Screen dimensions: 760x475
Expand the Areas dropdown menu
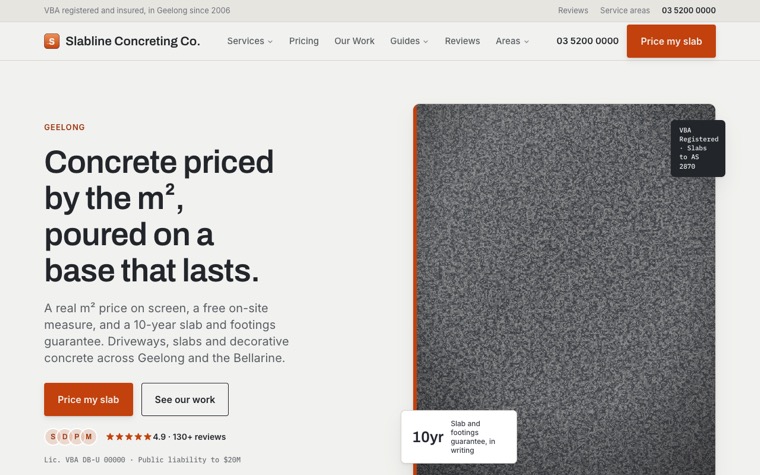tap(512, 41)
